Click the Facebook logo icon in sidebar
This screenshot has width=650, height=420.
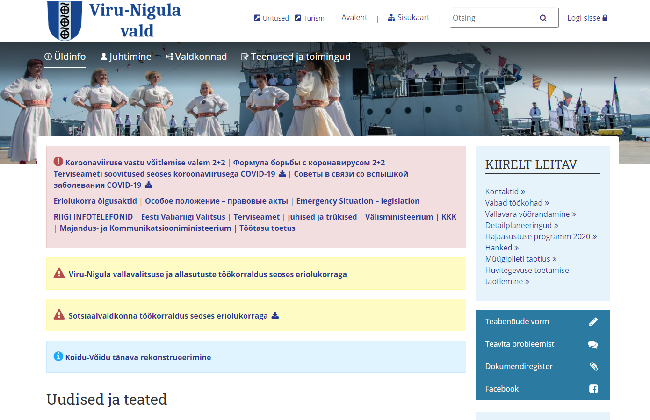point(593,388)
